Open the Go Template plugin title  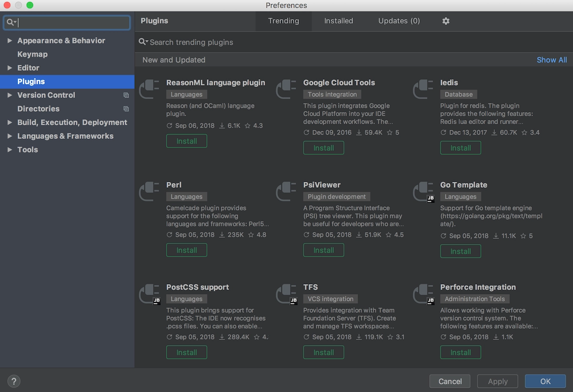pos(464,185)
